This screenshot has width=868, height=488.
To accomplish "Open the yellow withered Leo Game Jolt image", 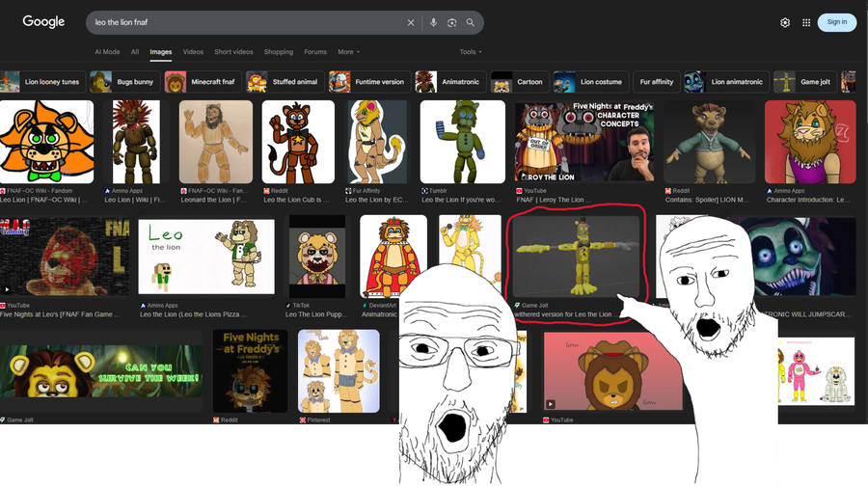I will (x=576, y=257).
